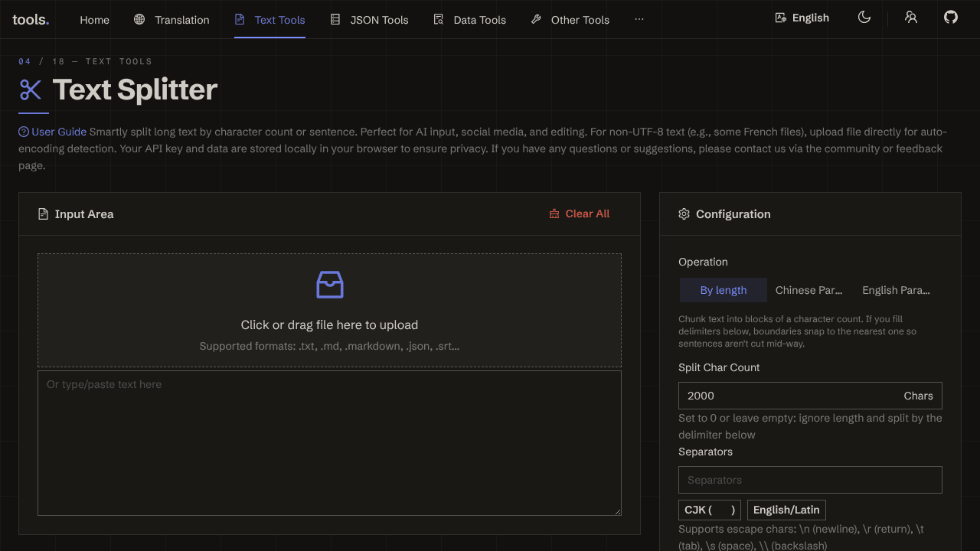Open the GitHub icon link
Image resolution: width=980 pixels, height=551 pixels.
point(951,18)
